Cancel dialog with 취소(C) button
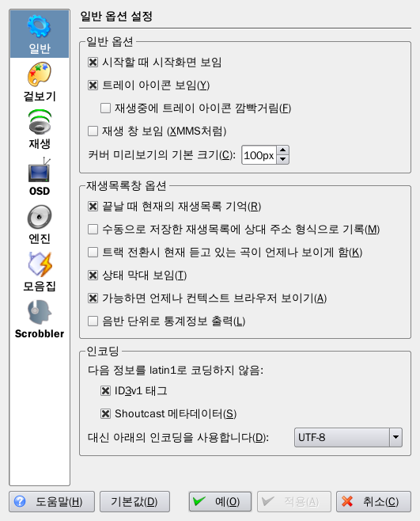The width and height of the screenshot is (420, 521). click(373, 501)
